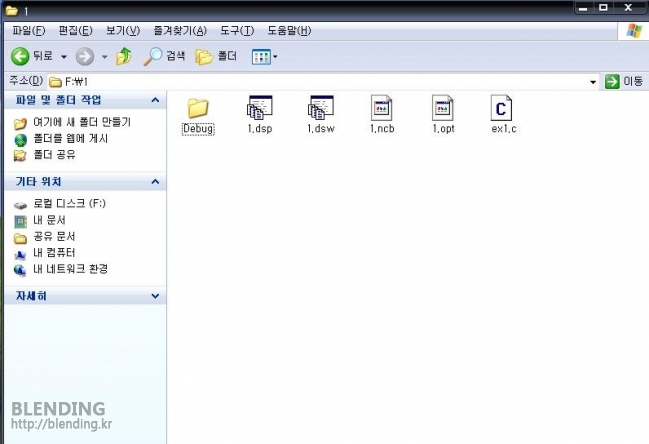Click the Up one folder icon
649x444 pixels.
pyautogui.click(x=124, y=56)
